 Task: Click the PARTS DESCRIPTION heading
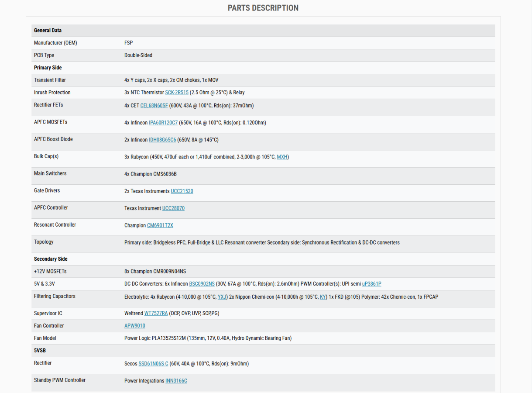point(263,8)
